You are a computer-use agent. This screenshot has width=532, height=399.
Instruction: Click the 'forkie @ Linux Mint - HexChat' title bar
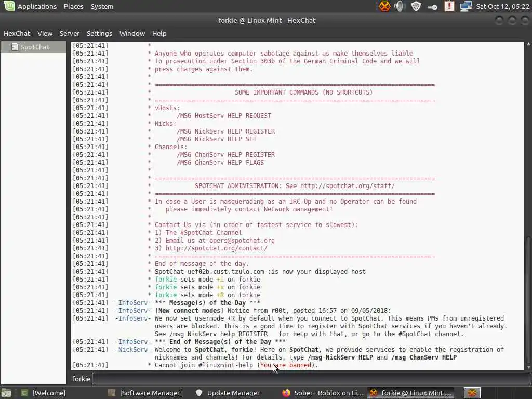267,20
